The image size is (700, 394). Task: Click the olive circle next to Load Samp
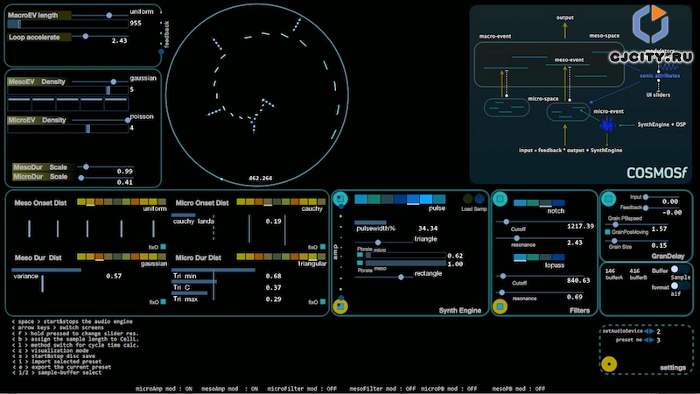(467, 199)
